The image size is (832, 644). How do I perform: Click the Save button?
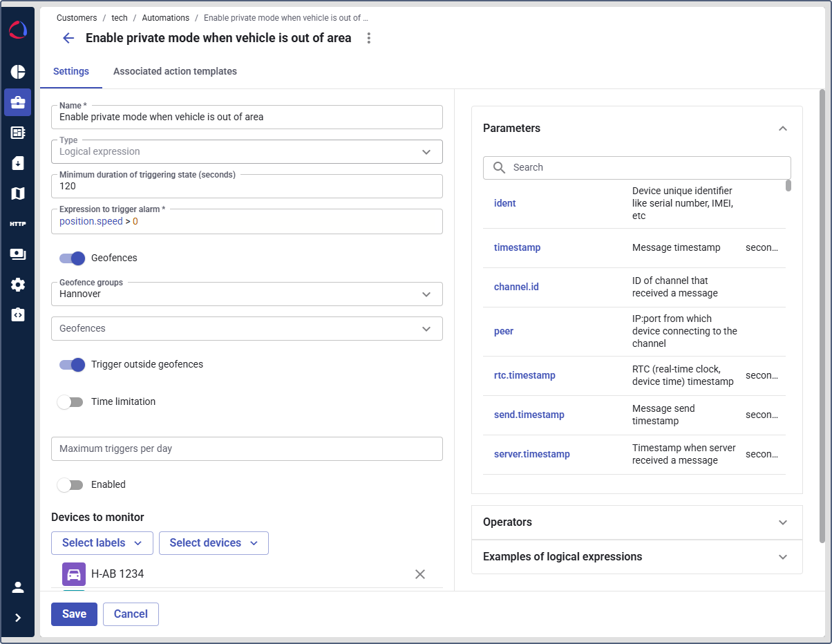74,614
